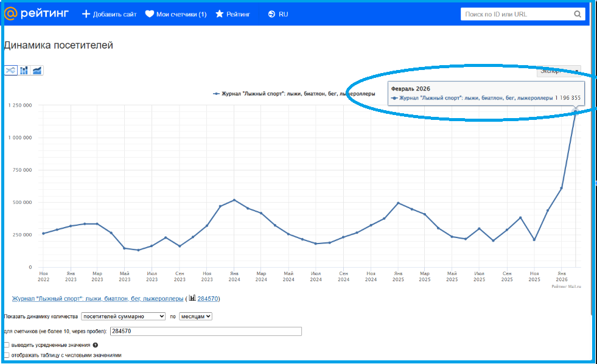Image resolution: width=597 pixels, height=364 pixels.
Task: Click the Mail.ru Рейтинг logo
Action: (x=37, y=14)
